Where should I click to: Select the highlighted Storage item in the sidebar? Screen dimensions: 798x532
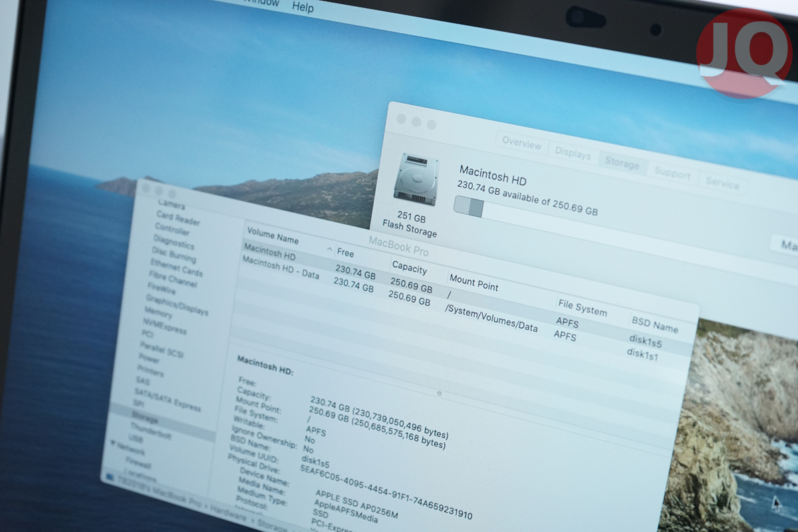tap(145, 420)
